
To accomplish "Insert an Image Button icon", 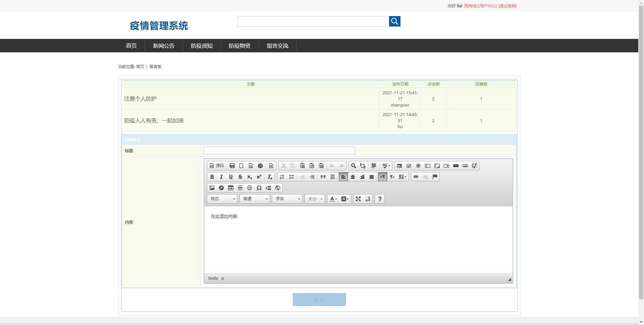I will 465,166.
